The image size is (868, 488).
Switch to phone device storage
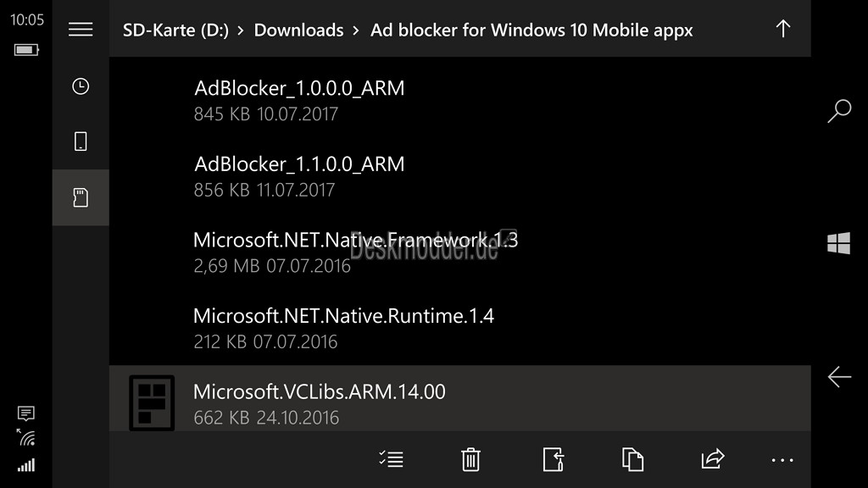coord(81,141)
